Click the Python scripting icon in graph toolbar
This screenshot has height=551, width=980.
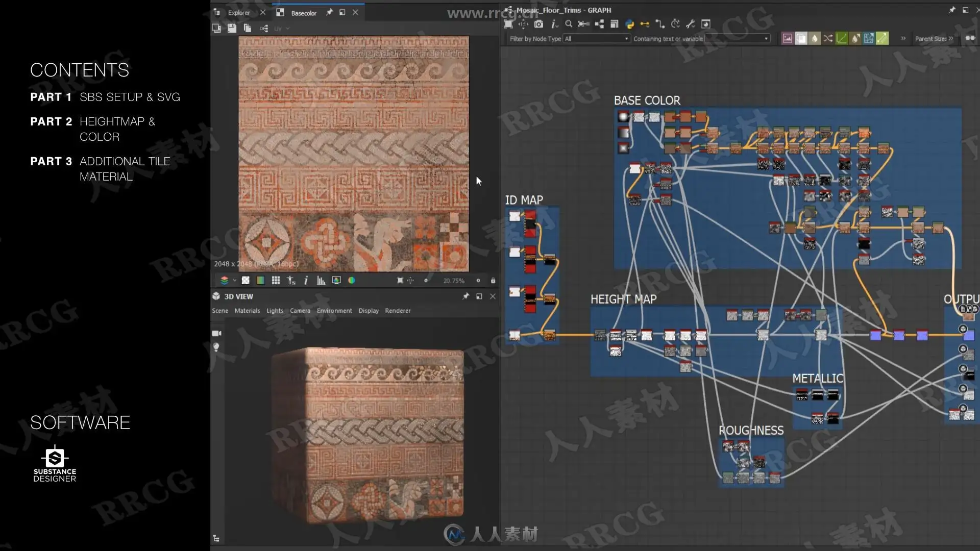(629, 24)
